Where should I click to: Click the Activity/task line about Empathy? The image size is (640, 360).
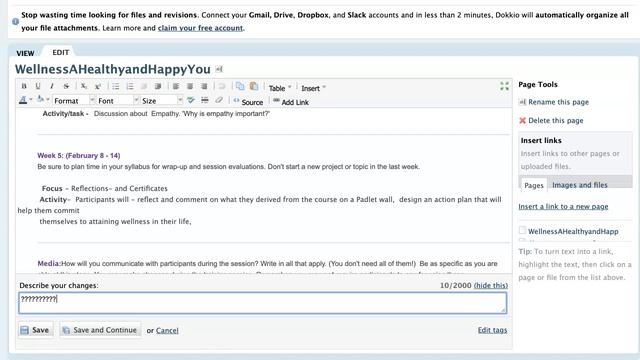click(156, 113)
